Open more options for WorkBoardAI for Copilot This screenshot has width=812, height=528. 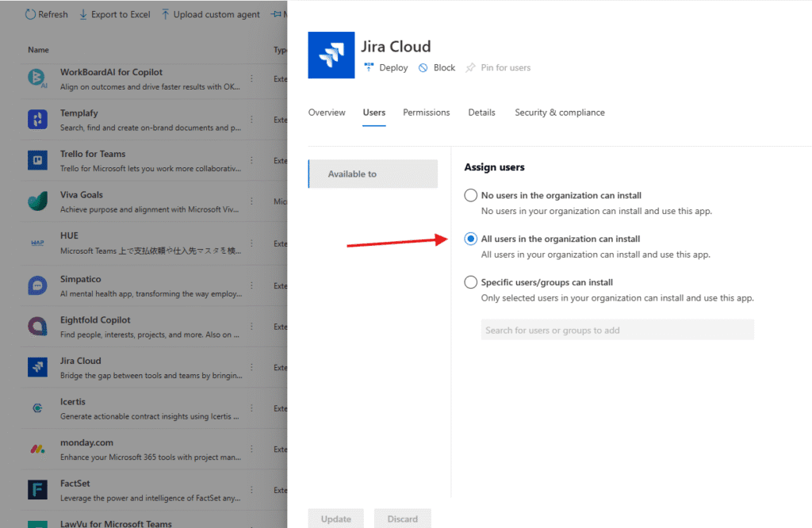252,78
